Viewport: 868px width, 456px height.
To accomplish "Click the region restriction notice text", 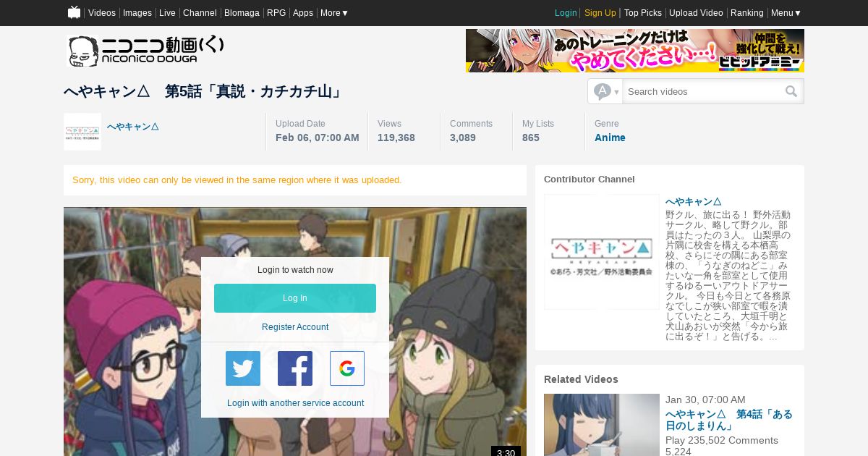I will coord(237,180).
